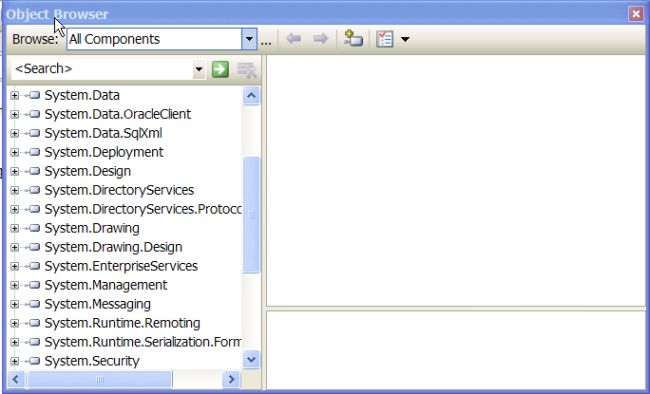Select System.Drawing assembly
650x394 pixels.
click(92, 228)
